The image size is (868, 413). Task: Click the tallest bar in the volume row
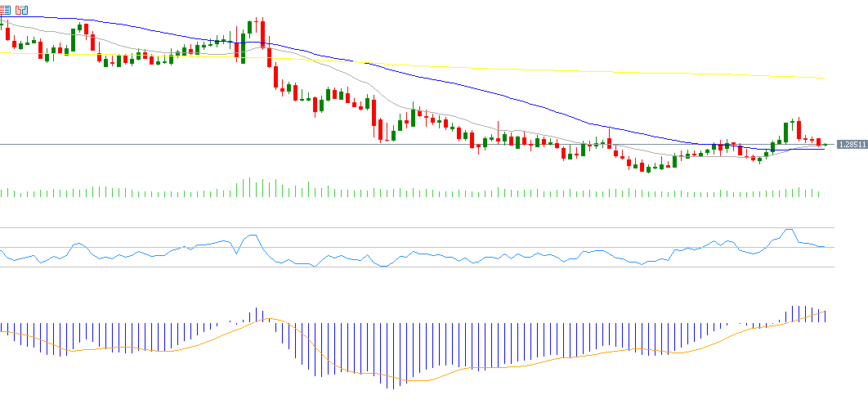249,187
